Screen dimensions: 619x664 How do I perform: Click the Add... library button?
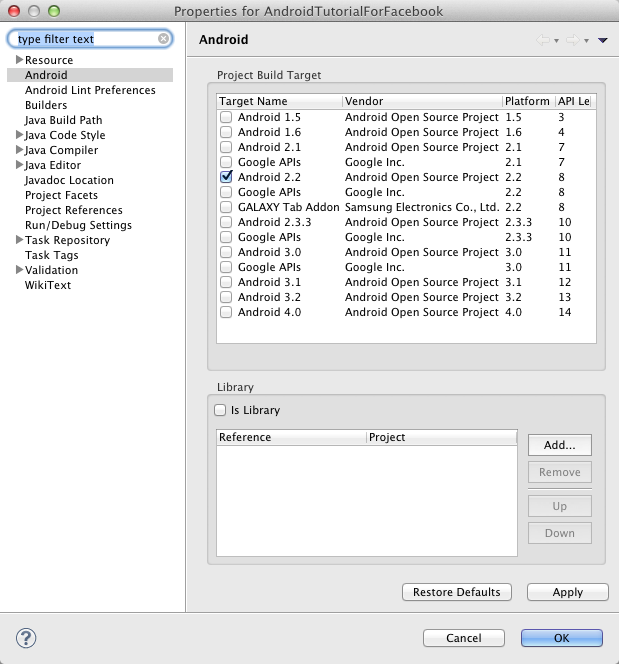coord(560,445)
